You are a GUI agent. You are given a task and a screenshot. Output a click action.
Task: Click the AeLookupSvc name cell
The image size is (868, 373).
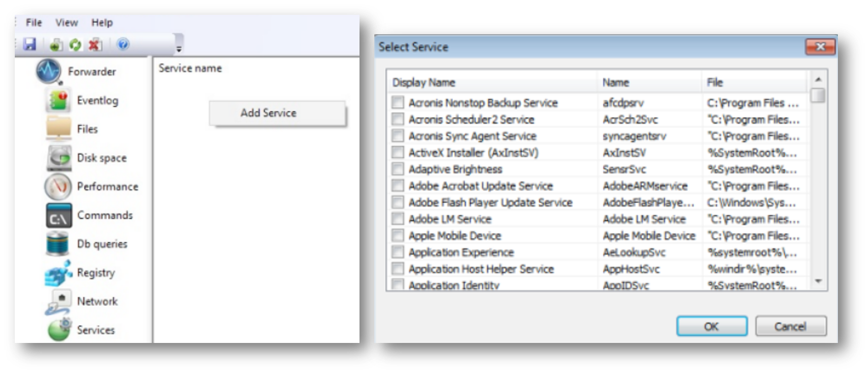pyautogui.click(x=634, y=252)
